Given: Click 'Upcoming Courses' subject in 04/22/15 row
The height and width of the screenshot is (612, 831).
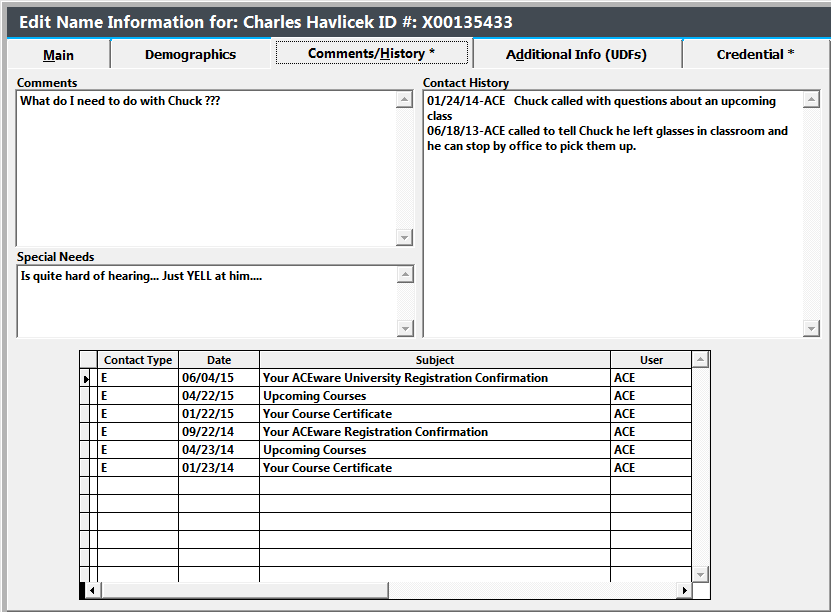Looking at the screenshot, I should (x=435, y=396).
